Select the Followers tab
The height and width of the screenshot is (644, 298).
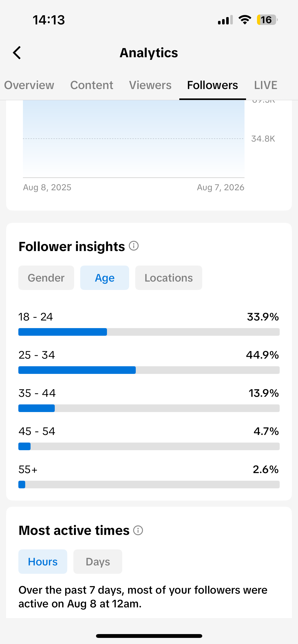click(x=212, y=85)
